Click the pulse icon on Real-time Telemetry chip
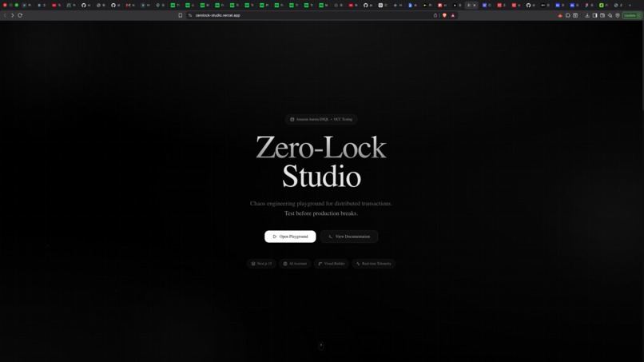The image size is (644, 362). (358, 264)
